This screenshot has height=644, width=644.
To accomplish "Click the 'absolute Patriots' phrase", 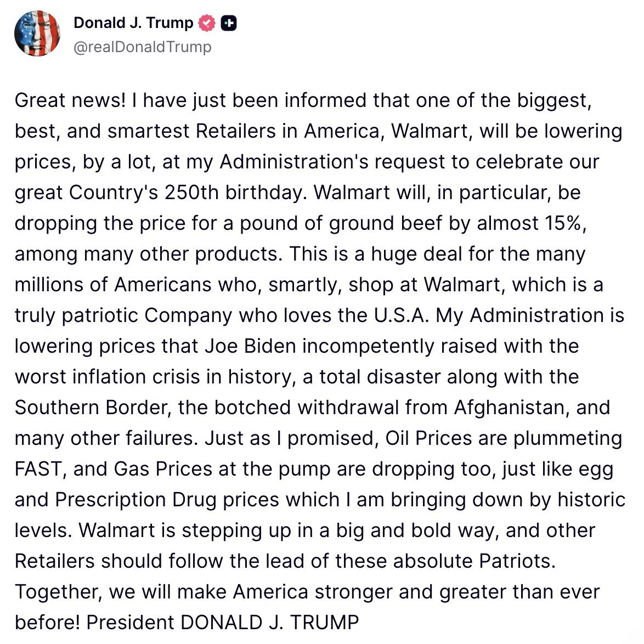I will tap(474, 561).
